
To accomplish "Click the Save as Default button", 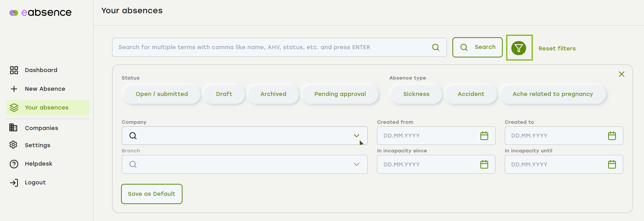I will tap(152, 194).
